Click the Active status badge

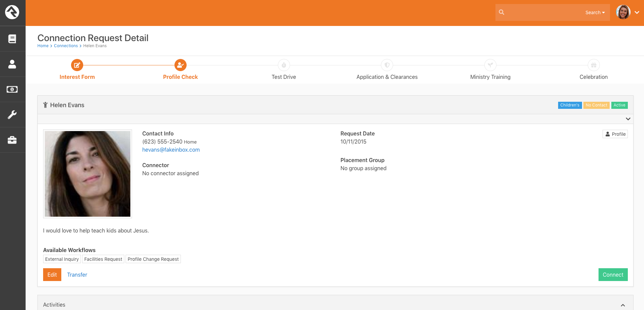(x=619, y=105)
